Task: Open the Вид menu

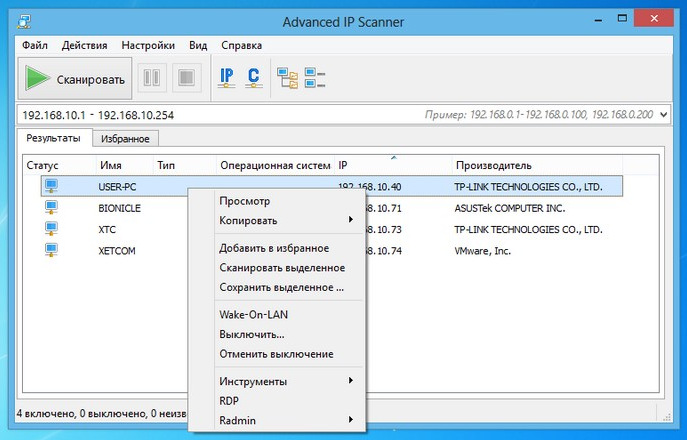Action: (198, 45)
